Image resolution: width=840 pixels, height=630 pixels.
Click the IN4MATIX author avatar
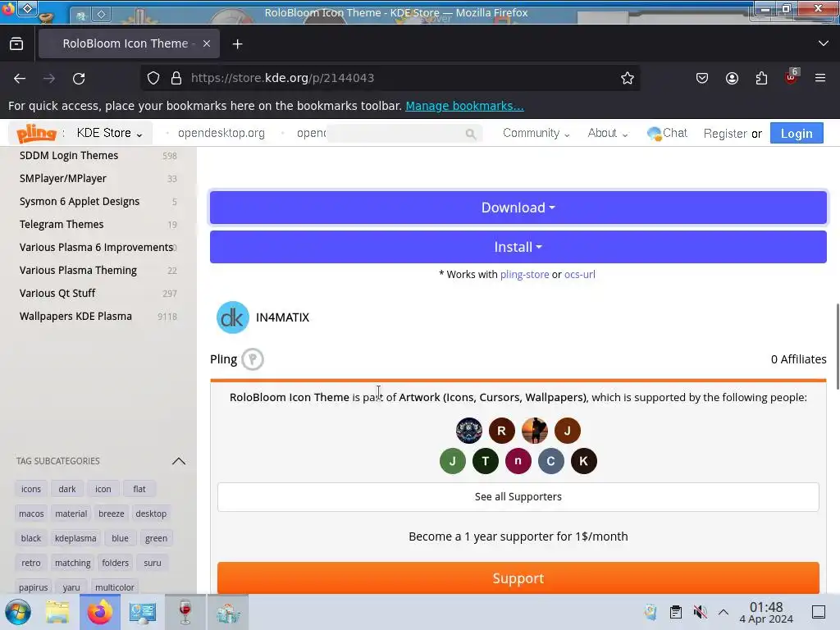click(232, 317)
